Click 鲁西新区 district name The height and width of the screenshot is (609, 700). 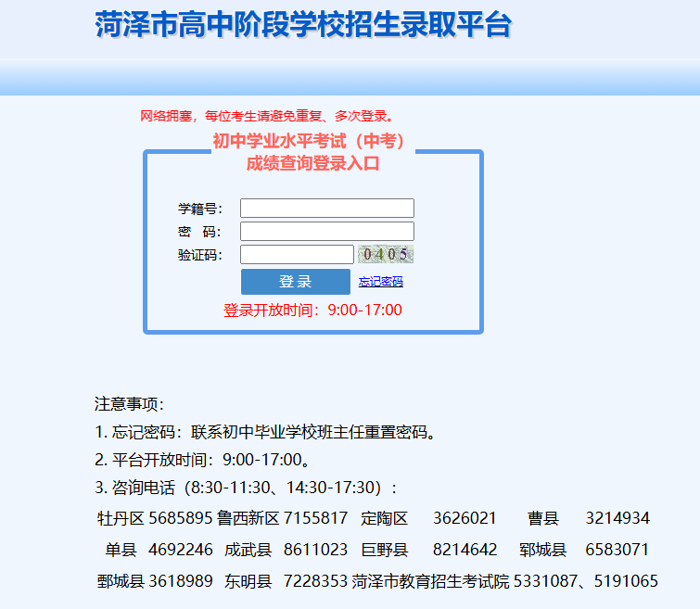click(x=248, y=518)
